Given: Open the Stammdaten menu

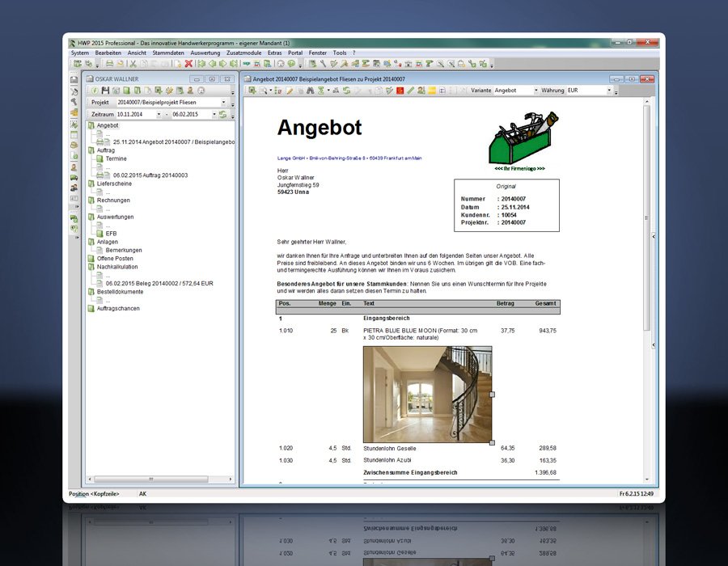Looking at the screenshot, I should click(x=168, y=53).
